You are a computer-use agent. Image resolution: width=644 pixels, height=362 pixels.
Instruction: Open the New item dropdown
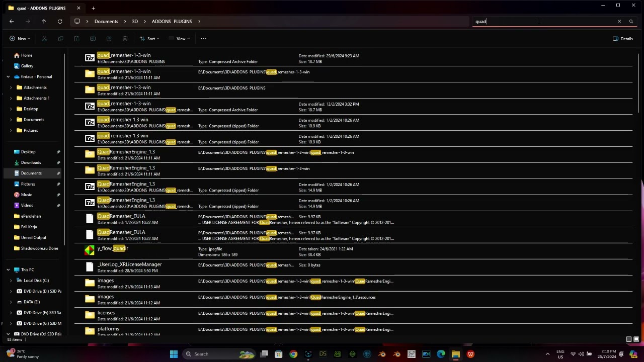coord(20,39)
